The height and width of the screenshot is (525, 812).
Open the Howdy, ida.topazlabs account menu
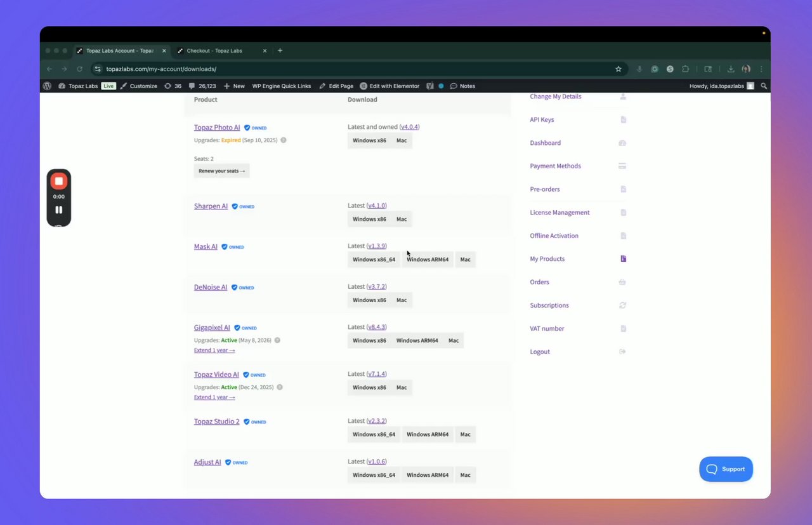[721, 86]
